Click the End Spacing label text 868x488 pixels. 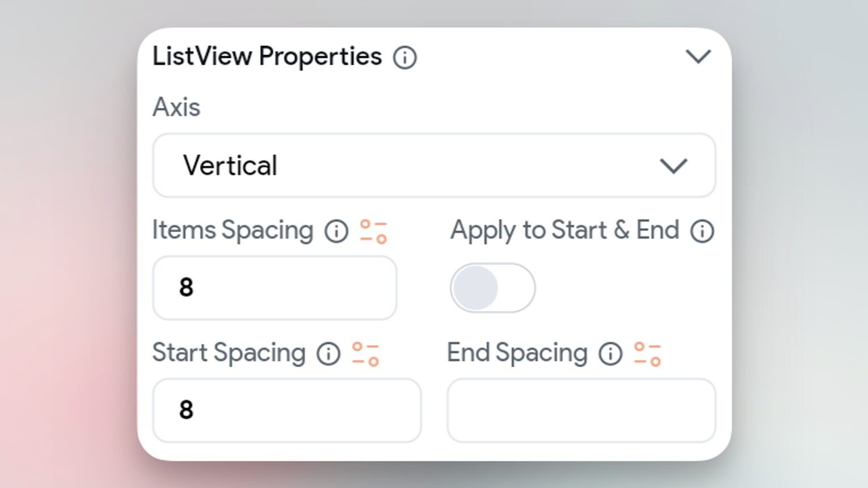(517, 353)
